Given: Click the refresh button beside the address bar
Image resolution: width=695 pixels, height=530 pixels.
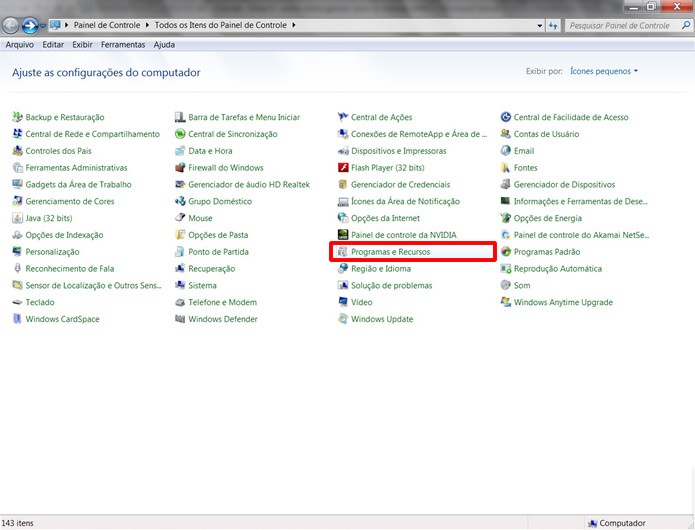Looking at the screenshot, I should coord(553,26).
